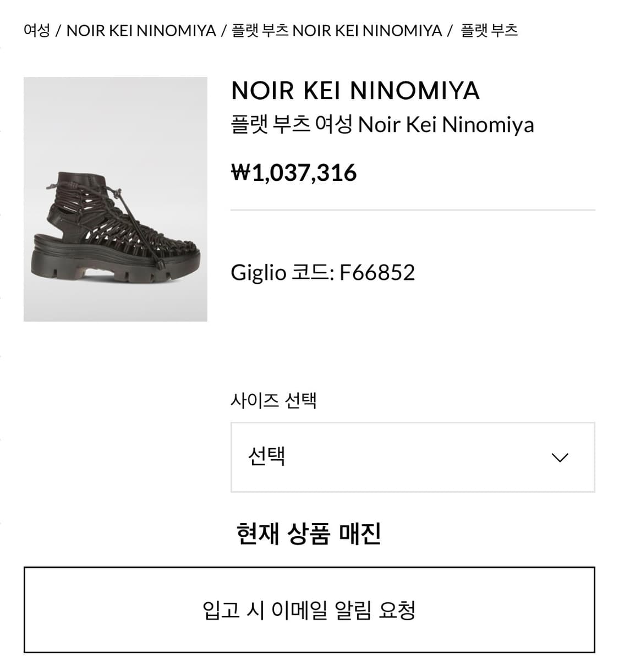Click the Giglio 코드 F66852 text
619x672 pixels.
pos(322,272)
